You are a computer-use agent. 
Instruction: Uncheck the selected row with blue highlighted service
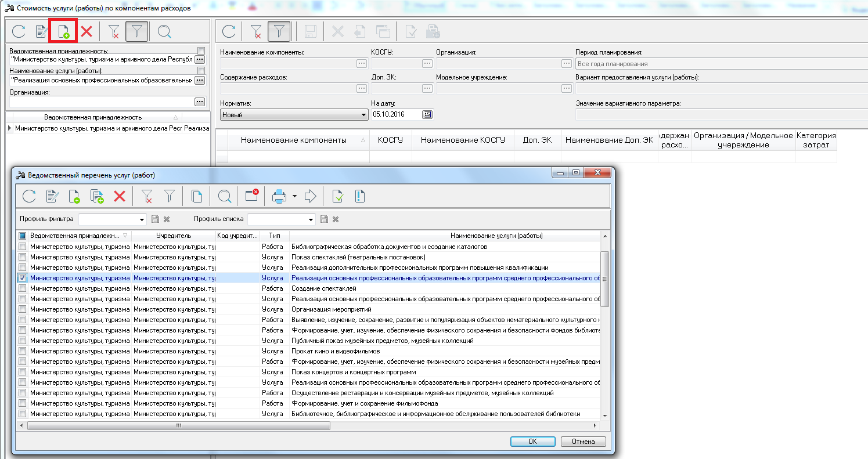22,278
